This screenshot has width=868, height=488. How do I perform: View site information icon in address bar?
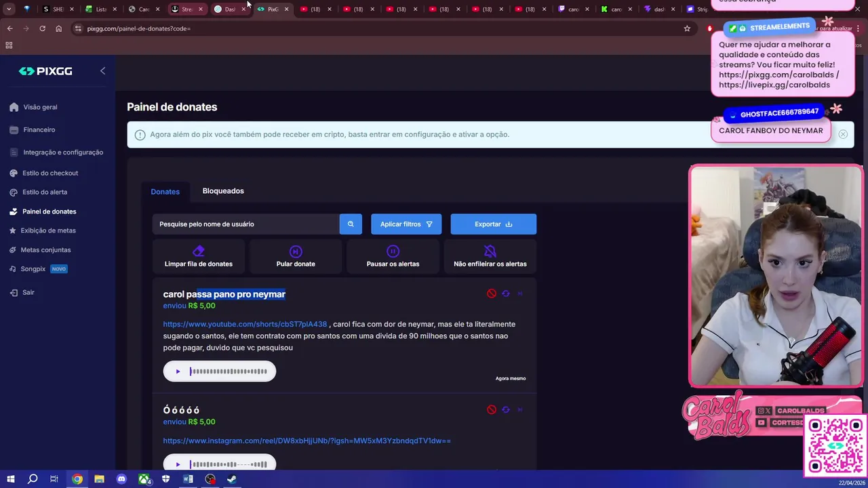(x=78, y=28)
